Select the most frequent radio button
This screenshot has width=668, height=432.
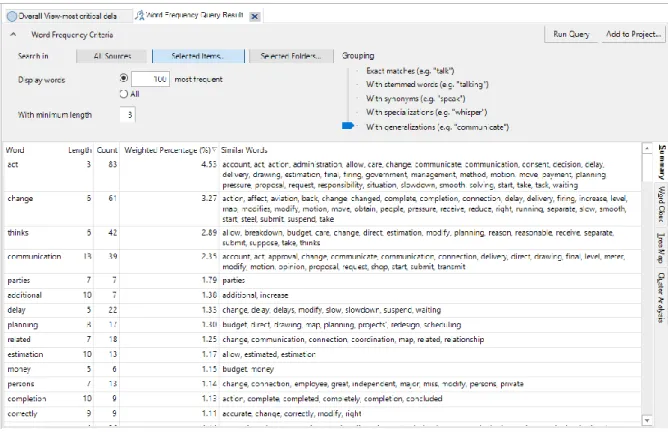click(x=124, y=78)
